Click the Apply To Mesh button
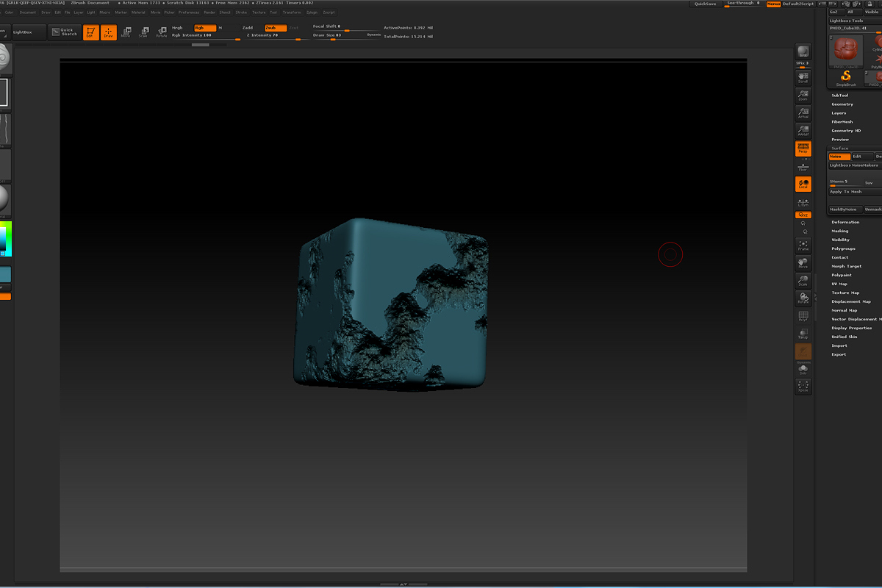Image resolution: width=882 pixels, height=588 pixels. 845,192
